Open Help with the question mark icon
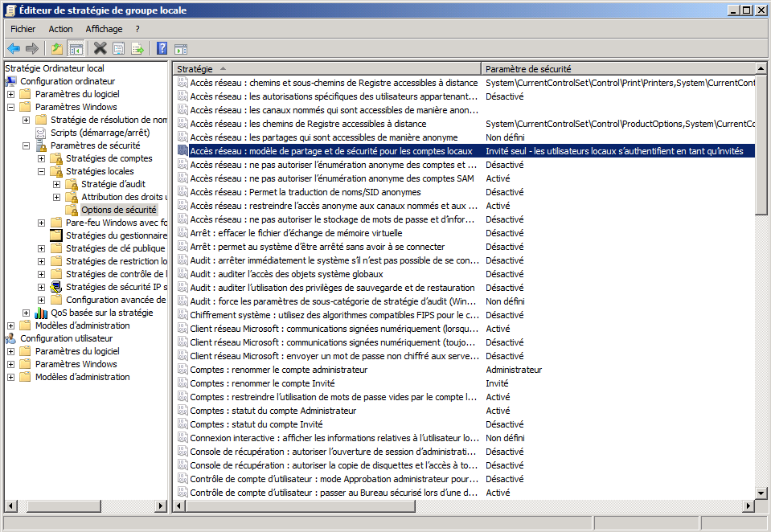The width and height of the screenshot is (771, 532). (162, 48)
